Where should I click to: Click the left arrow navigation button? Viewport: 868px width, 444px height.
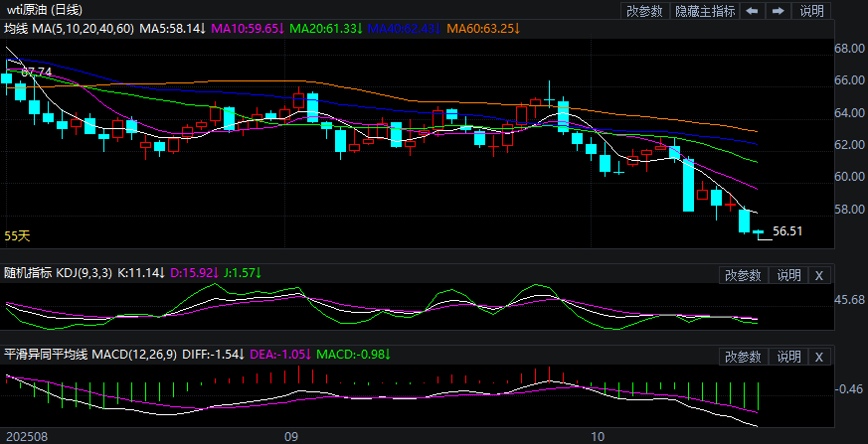tap(752, 11)
